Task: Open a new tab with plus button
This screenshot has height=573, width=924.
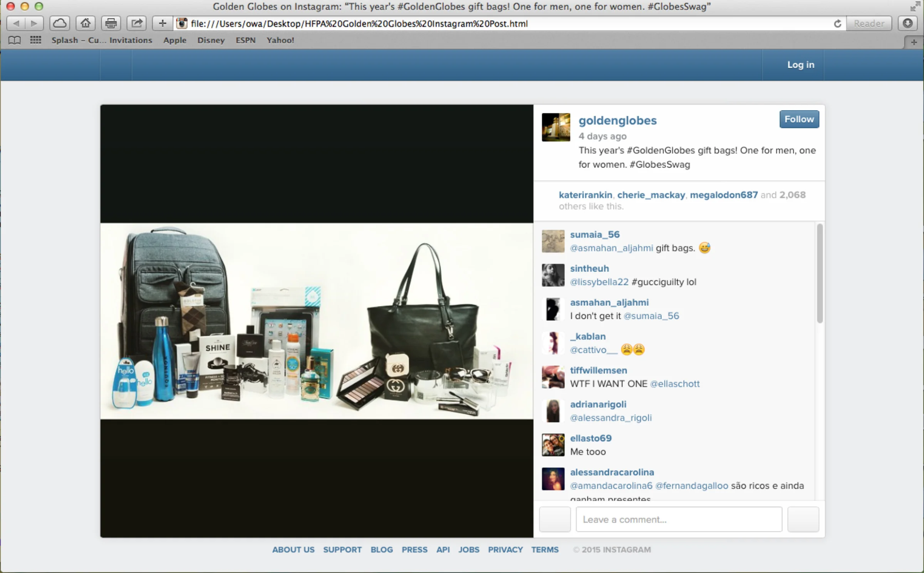Action: coord(914,42)
